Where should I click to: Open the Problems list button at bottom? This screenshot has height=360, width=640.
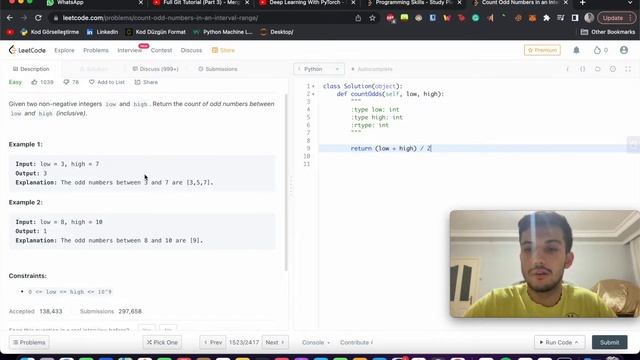(x=29, y=342)
